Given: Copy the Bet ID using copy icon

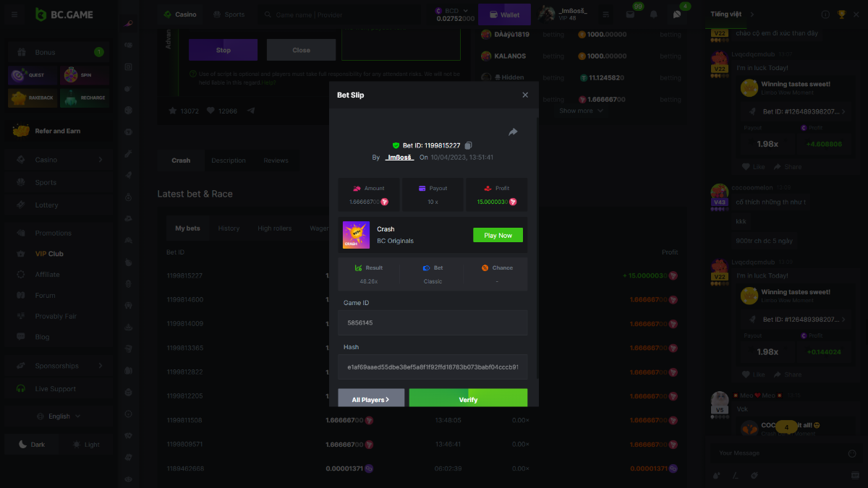Looking at the screenshot, I should coord(469,145).
